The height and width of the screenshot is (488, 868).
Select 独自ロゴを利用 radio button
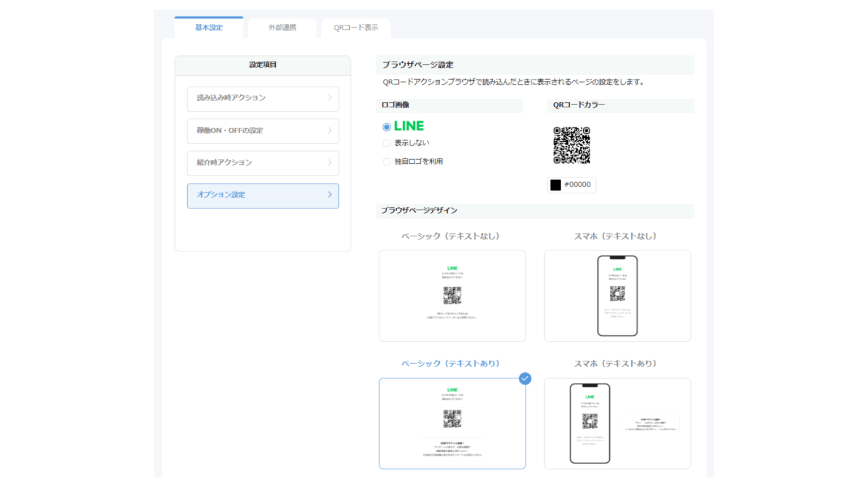point(387,162)
